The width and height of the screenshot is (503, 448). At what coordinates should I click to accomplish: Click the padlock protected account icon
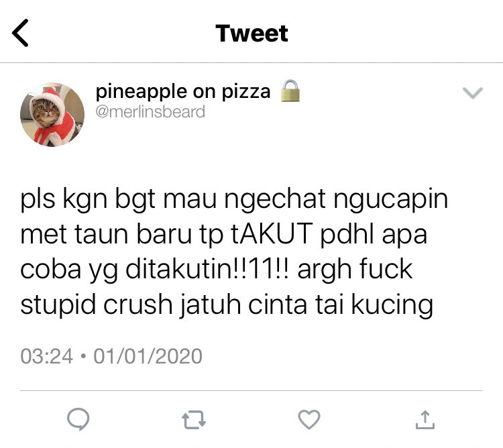[x=290, y=91]
